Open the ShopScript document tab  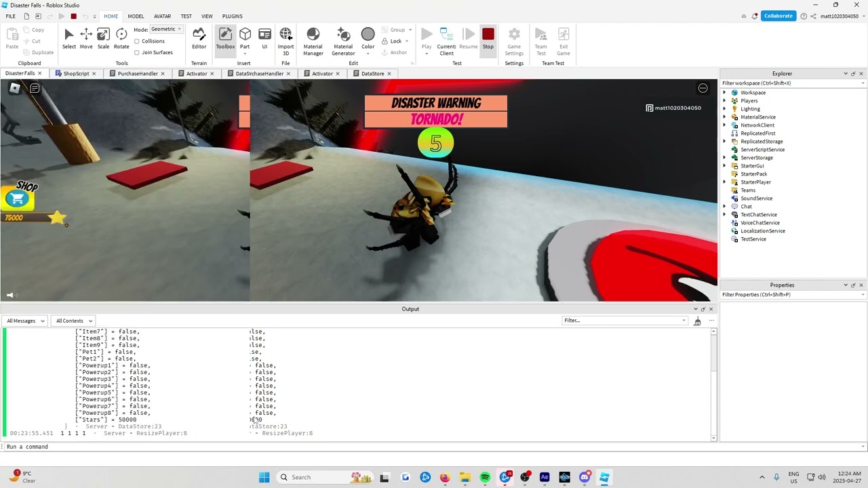point(76,73)
